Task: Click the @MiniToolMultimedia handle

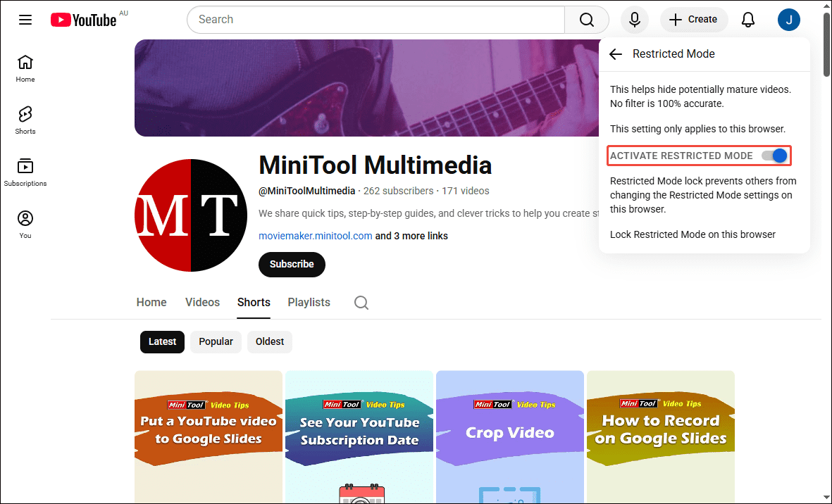Action: pyautogui.click(x=306, y=191)
